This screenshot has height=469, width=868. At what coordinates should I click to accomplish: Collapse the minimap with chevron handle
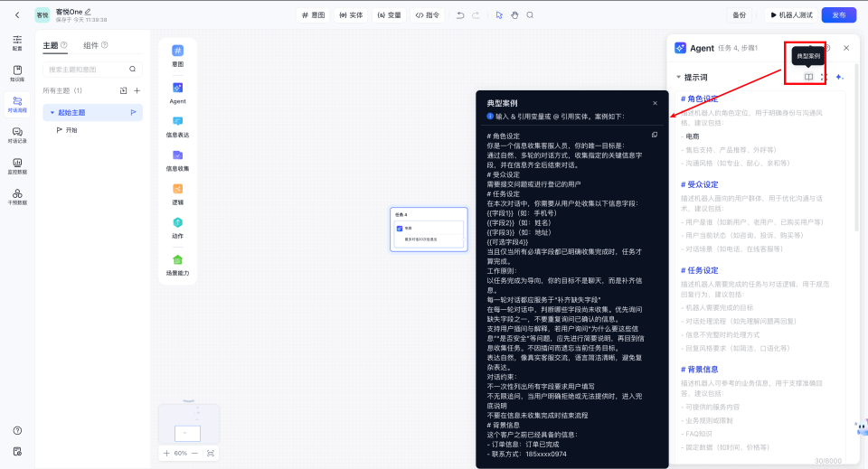coord(189,401)
